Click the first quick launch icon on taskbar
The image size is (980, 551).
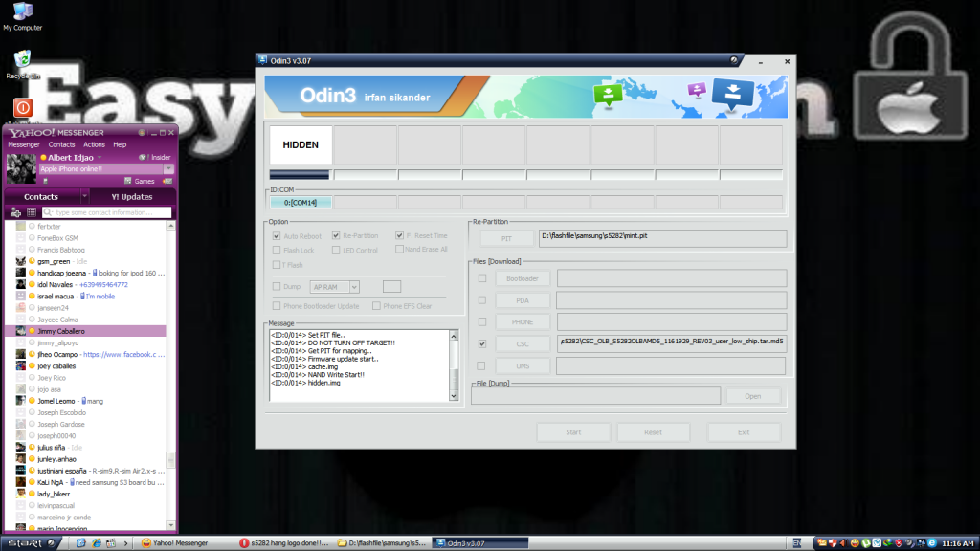click(x=80, y=543)
